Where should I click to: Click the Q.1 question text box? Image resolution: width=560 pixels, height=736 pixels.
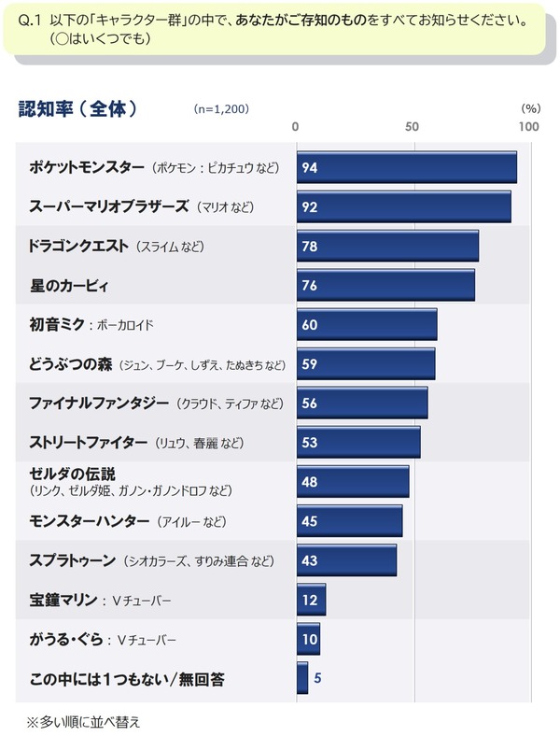pyautogui.click(x=274, y=29)
